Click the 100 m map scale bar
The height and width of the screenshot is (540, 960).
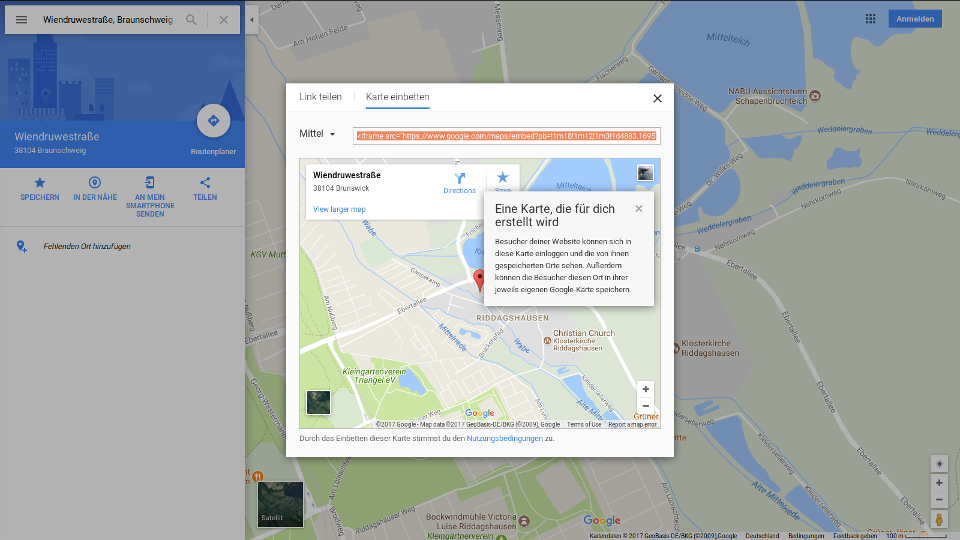917,536
